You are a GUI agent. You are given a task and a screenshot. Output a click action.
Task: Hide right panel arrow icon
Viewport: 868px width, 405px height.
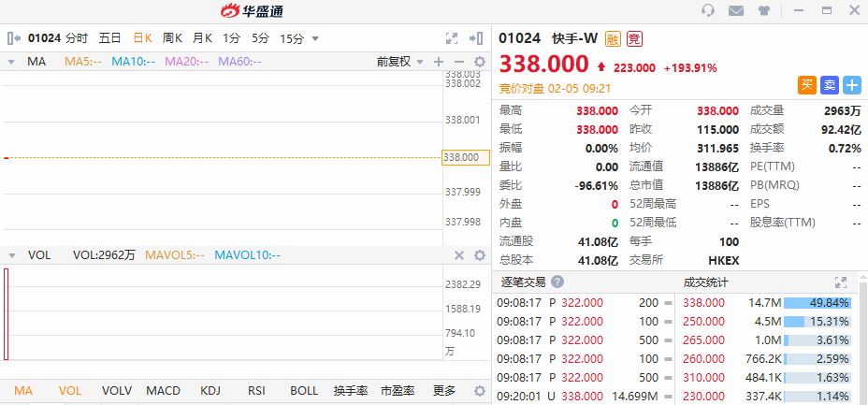(x=476, y=38)
